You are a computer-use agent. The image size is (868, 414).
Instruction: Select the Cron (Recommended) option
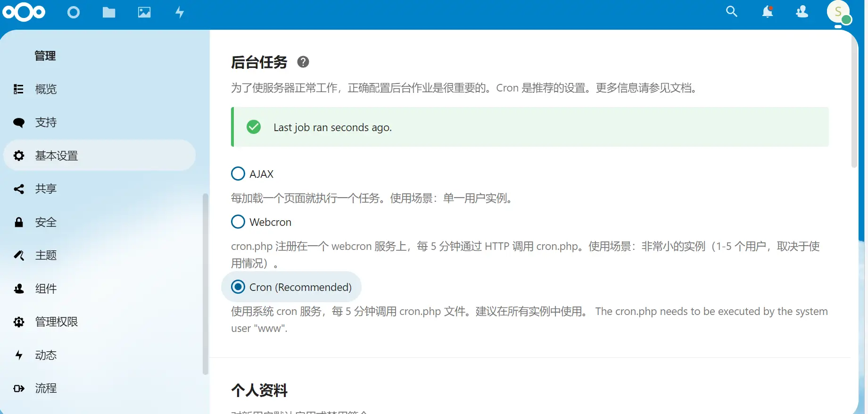(238, 287)
